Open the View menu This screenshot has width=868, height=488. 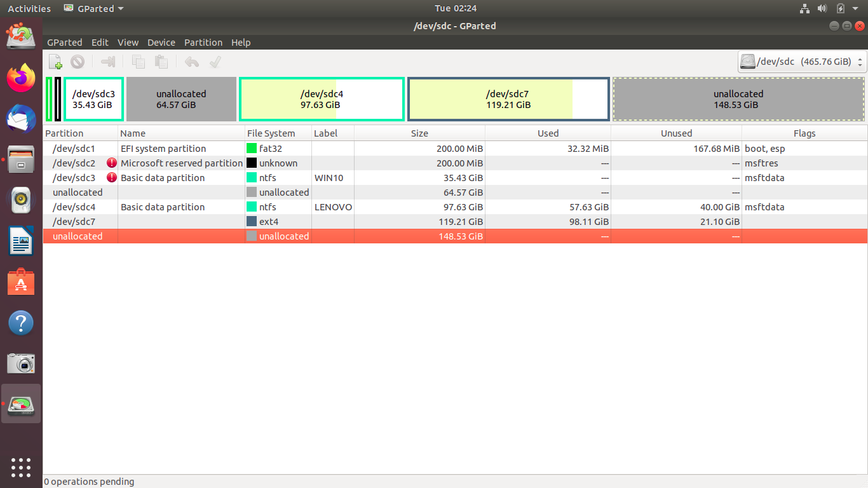coord(128,43)
